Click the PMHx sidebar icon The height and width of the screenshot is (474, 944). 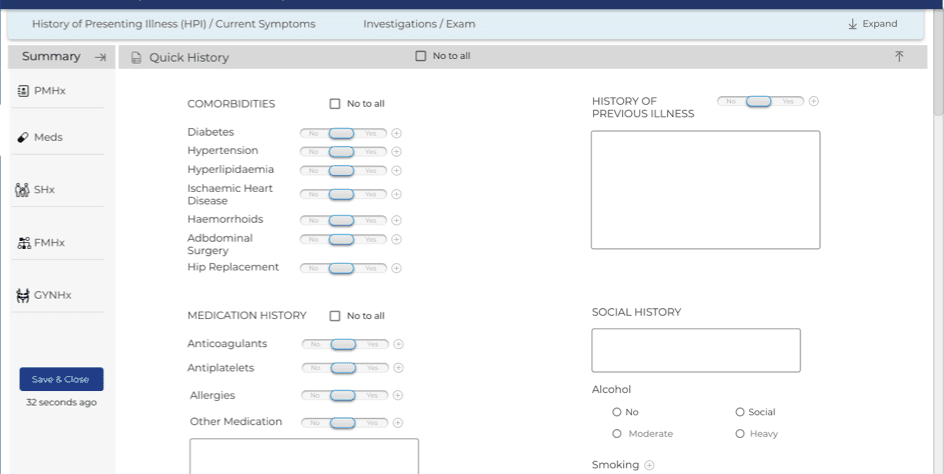coord(24,91)
